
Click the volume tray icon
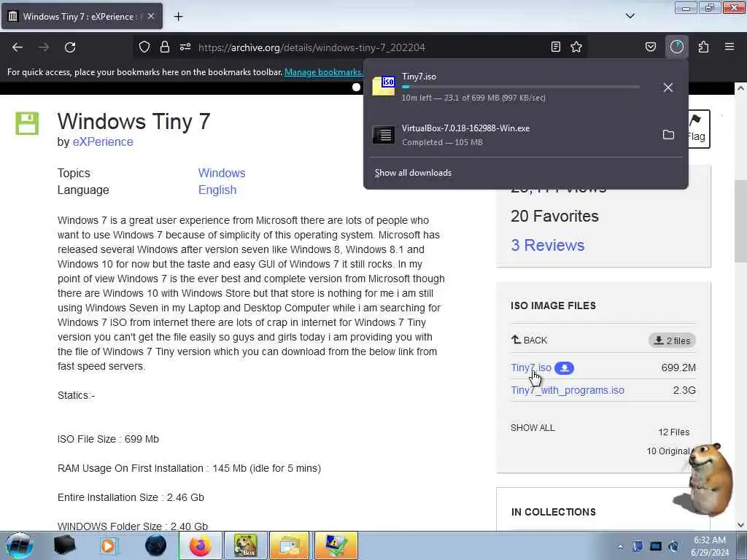[x=673, y=546]
